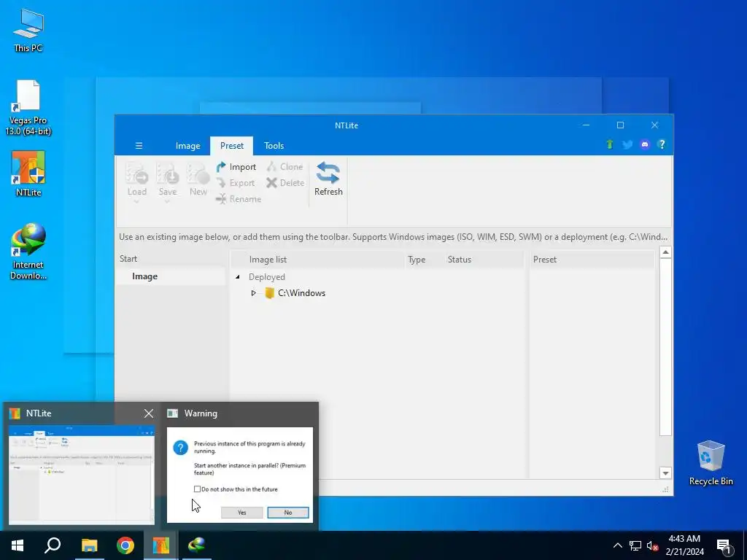The image size is (747, 560).
Task: Click the NTLite taskbar icon
Action: click(x=161, y=545)
